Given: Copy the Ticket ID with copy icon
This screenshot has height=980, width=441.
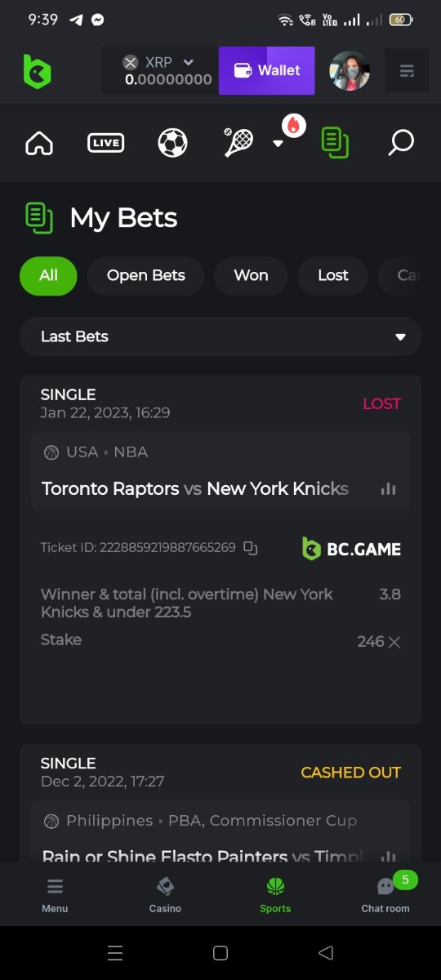Looking at the screenshot, I should 251,548.
